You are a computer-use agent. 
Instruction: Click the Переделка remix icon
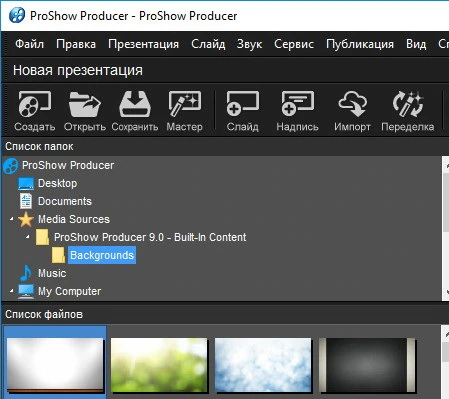408,104
